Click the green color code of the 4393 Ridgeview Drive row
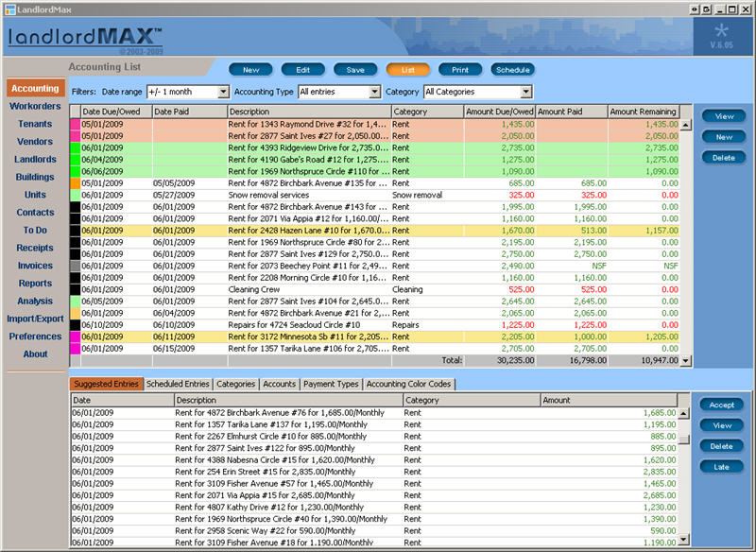Viewport: 756px width, 552px height. tap(76, 147)
